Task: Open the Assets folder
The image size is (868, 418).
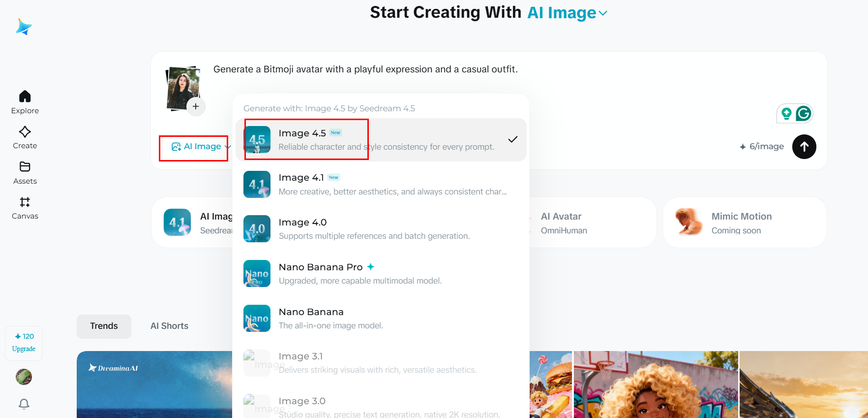Action: tap(25, 172)
